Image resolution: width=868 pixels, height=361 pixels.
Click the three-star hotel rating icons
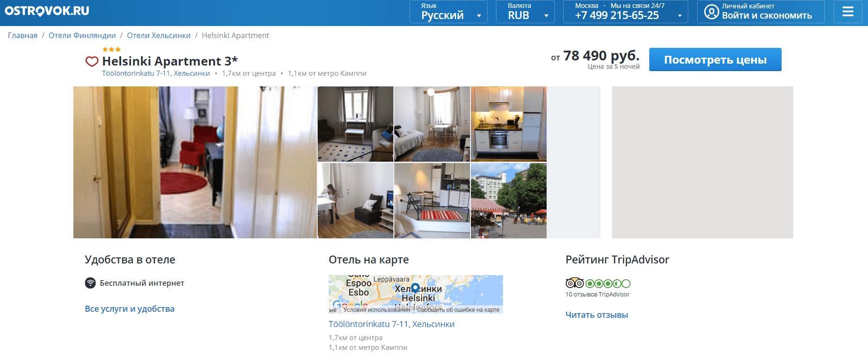111,49
